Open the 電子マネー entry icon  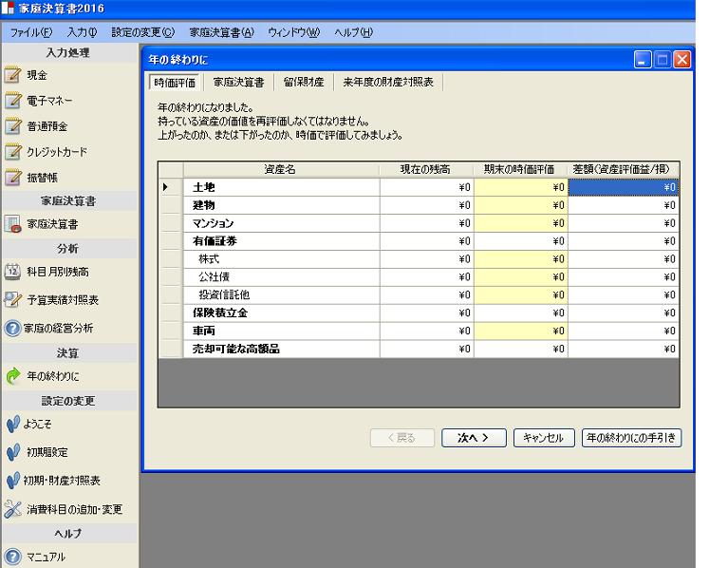[x=12, y=100]
